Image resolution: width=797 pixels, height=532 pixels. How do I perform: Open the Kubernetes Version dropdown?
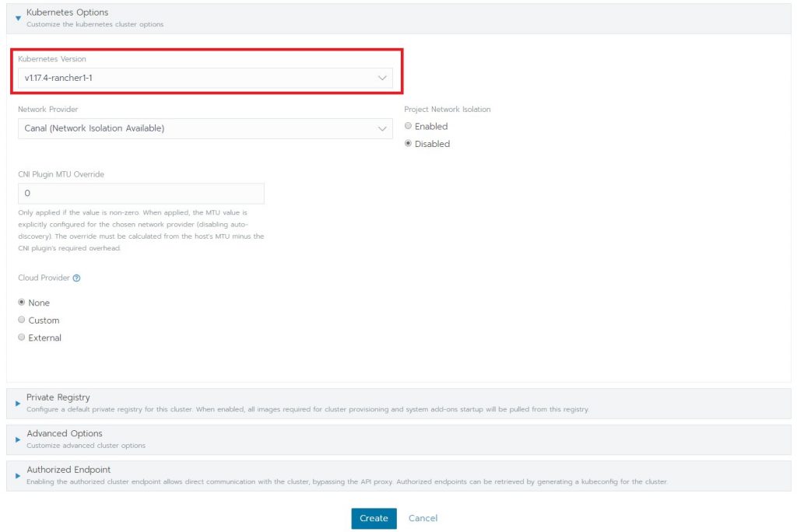pyautogui.click(x=205, y=78)
